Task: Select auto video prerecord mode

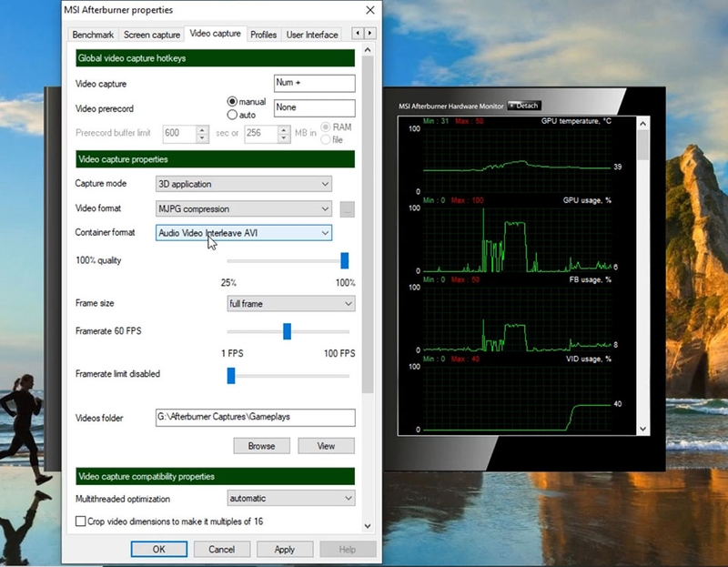Action: click(x=232, y=115)
